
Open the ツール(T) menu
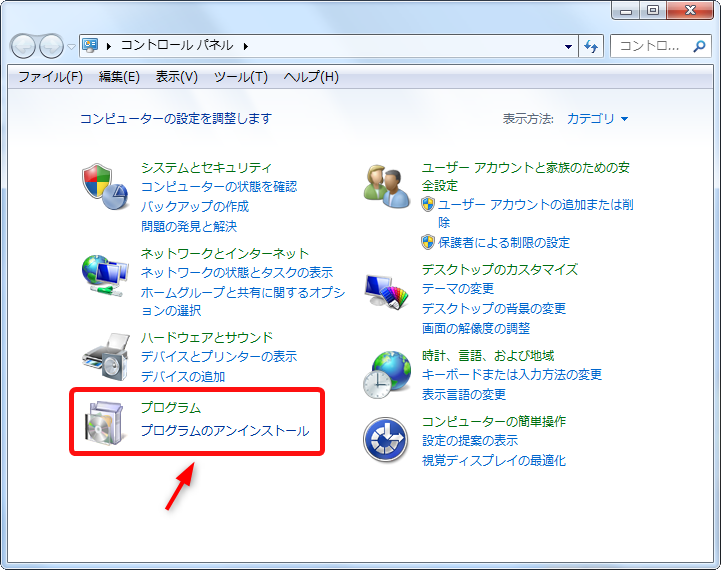pyautogui.click(x=241, y=77)
